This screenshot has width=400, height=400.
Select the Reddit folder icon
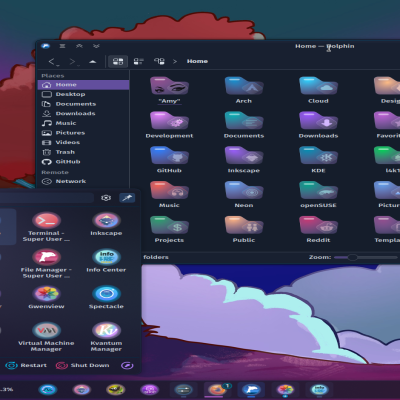tap(318, 225)
